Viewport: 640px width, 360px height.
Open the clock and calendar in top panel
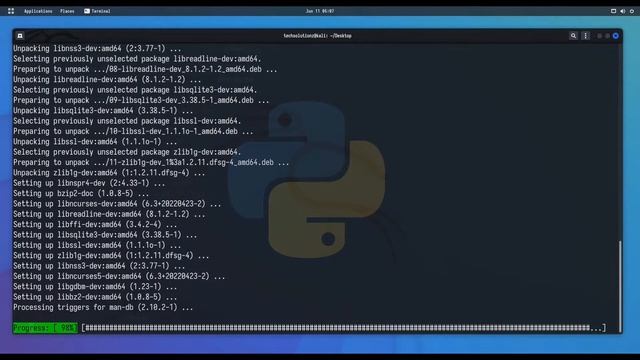(x=320, y=11)
